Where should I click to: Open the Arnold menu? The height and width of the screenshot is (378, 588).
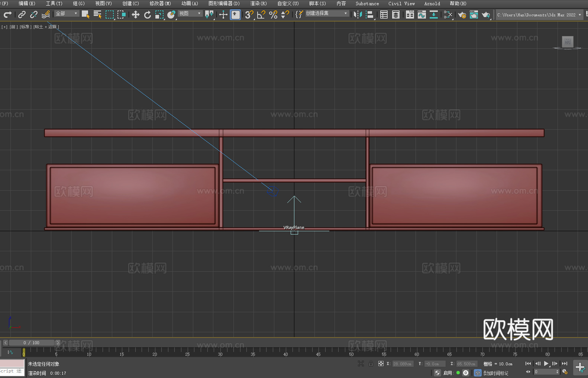[x=432, y=3]
